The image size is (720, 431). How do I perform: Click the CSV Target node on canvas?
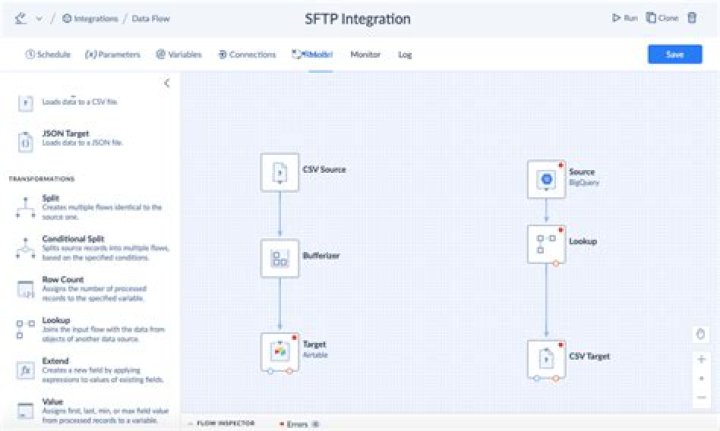coord(546,359)
